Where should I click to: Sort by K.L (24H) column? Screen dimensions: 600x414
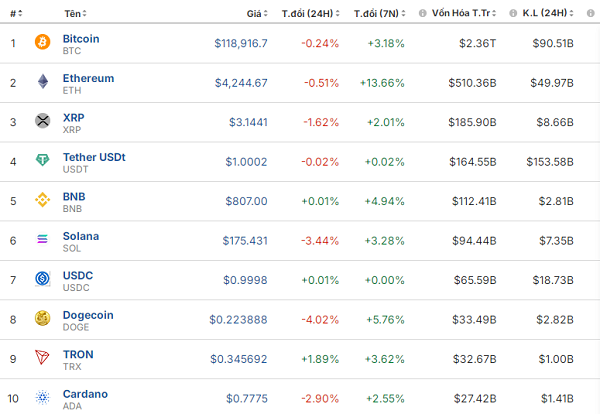point(548,13)
